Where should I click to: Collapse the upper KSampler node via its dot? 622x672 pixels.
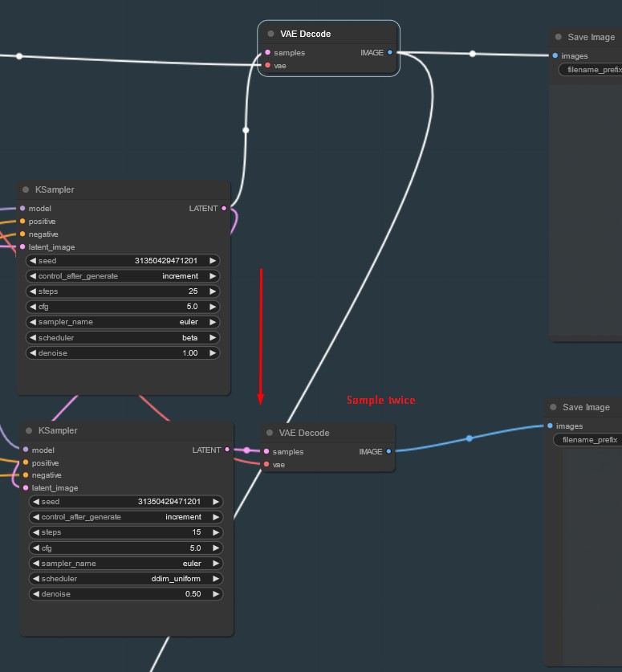click(x=26, y=189)
